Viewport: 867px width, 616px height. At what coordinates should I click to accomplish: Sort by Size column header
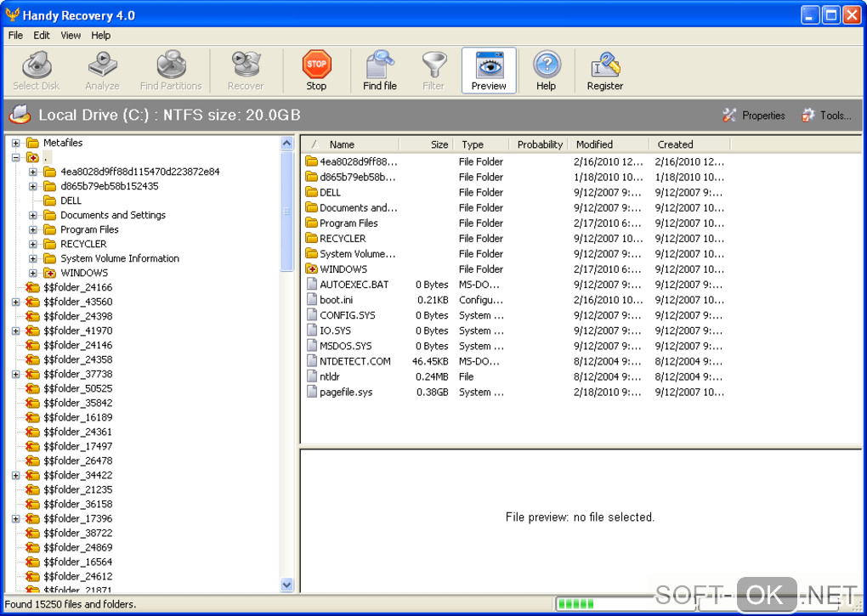pyautogui.click(x=426, y=144)
